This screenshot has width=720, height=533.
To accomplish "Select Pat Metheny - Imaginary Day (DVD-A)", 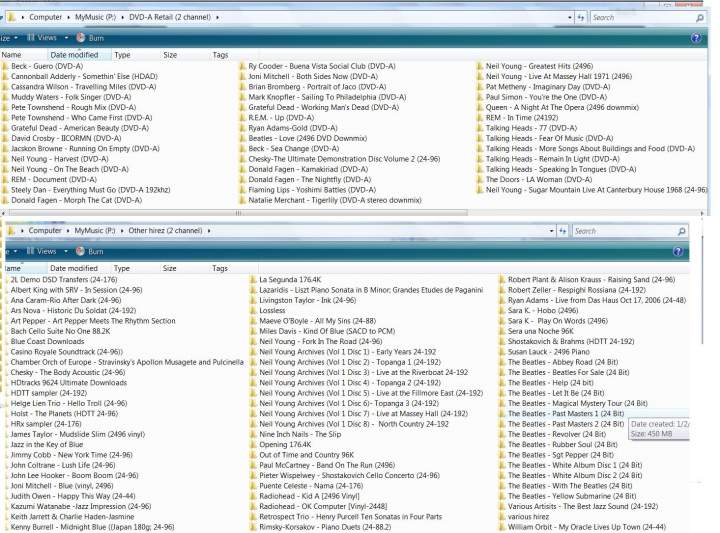I will [548, 87].
